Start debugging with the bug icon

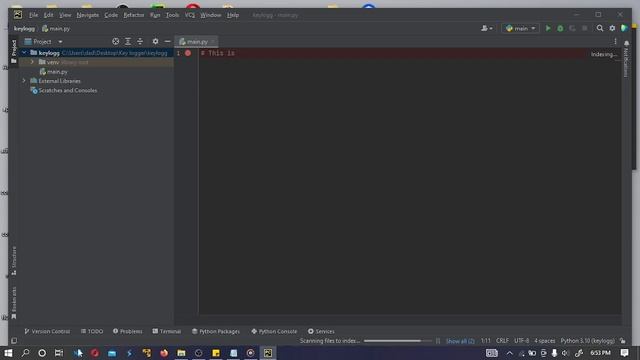pos(560,28)
